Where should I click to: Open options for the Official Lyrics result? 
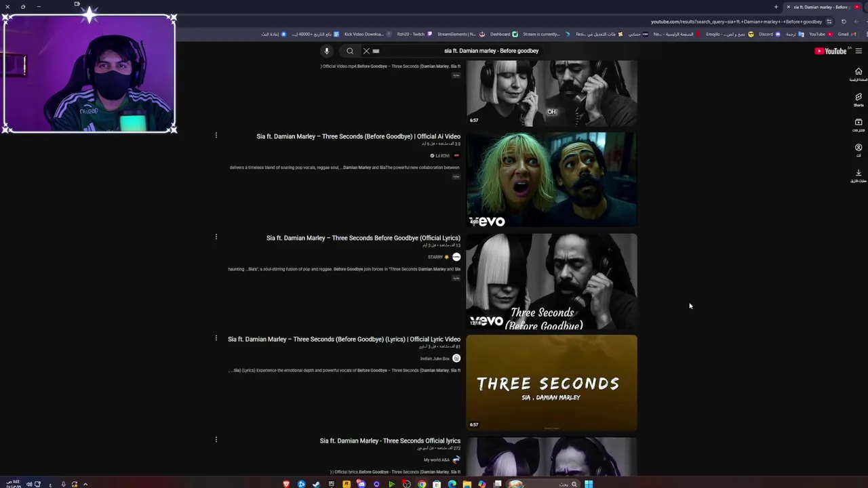(216, 237)
